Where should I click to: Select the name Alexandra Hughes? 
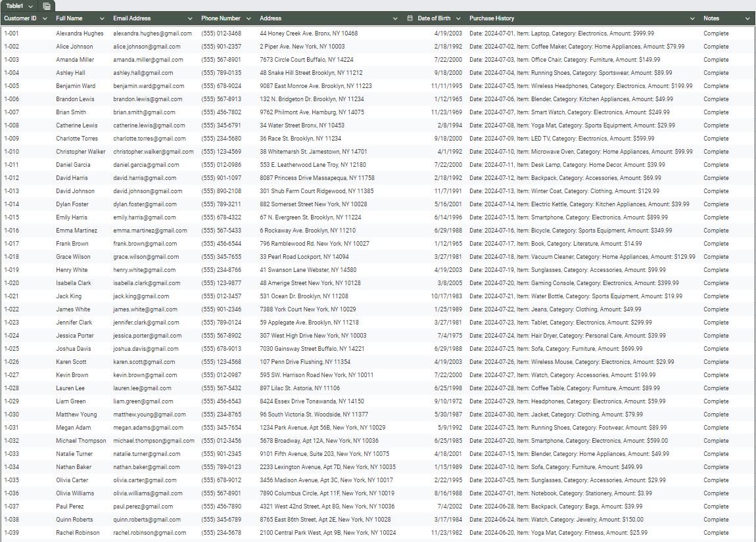click(80, 34)
